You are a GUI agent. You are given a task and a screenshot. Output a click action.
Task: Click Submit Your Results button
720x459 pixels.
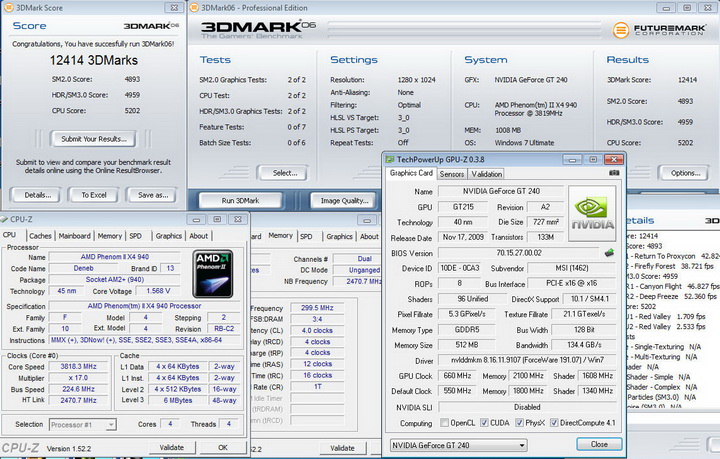(94, 139)
